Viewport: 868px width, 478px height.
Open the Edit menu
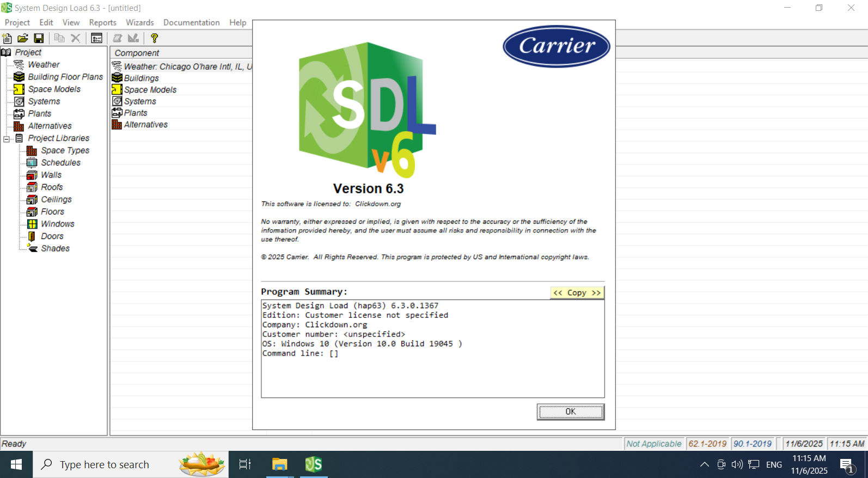coord(46,22)
